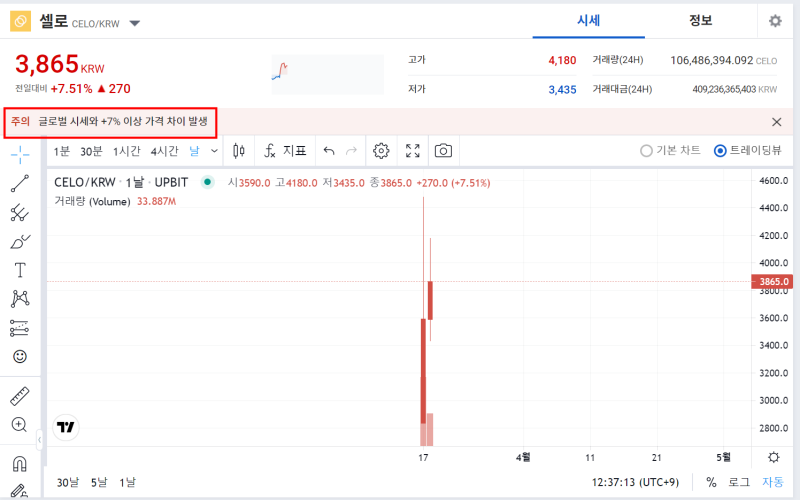The width and height of the screenshot is (800, 500).
Task: Close the price difference warning banner
Action: [777, 122]
